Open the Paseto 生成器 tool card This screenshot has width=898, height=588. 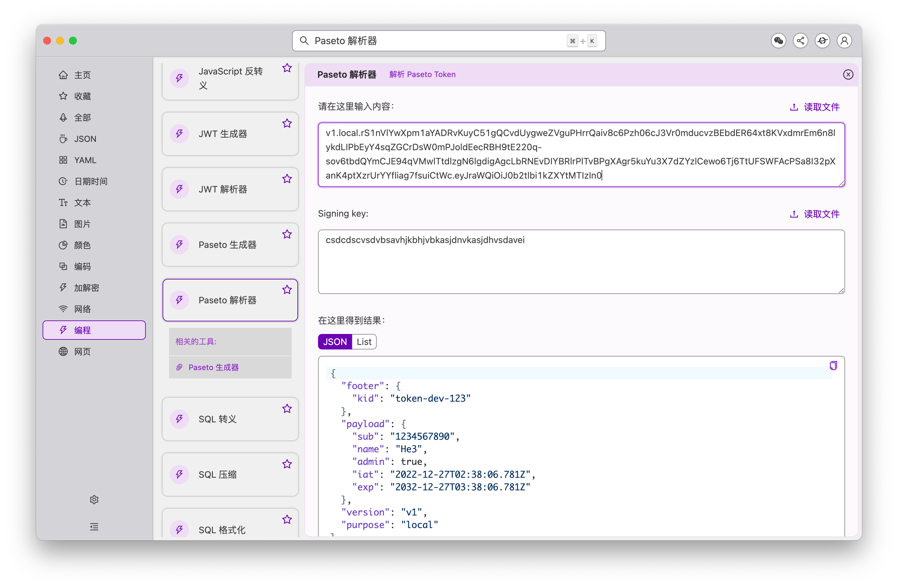click(230, 245)
